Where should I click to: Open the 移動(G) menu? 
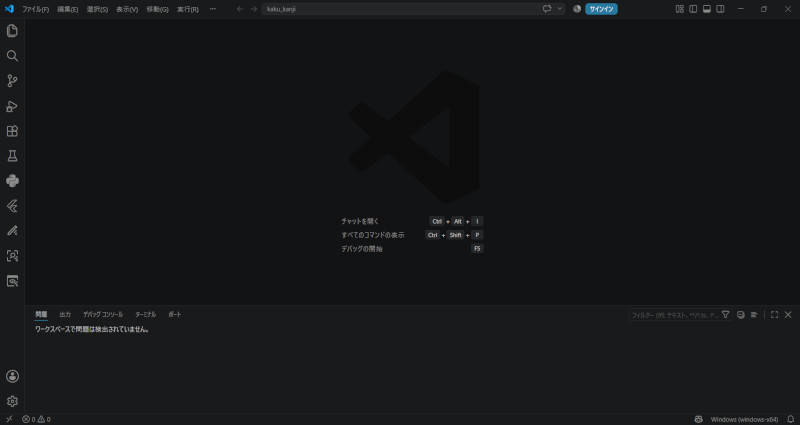[157, 9]
